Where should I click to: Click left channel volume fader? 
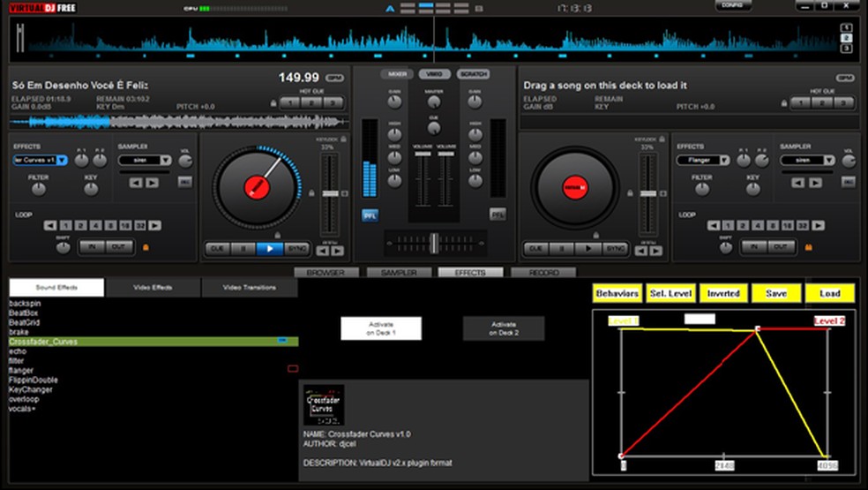pos(423,155)
